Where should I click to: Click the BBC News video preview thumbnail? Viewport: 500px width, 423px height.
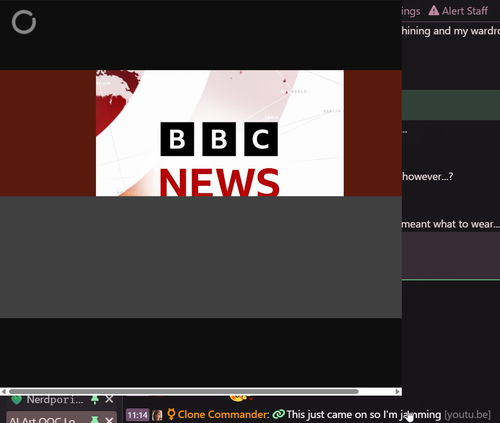[x=220, y=133]
